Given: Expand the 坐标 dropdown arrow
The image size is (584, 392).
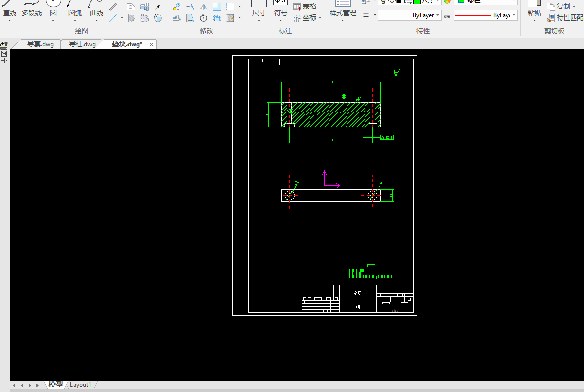Looking at the screenshot, I should [x=320, y=18].
